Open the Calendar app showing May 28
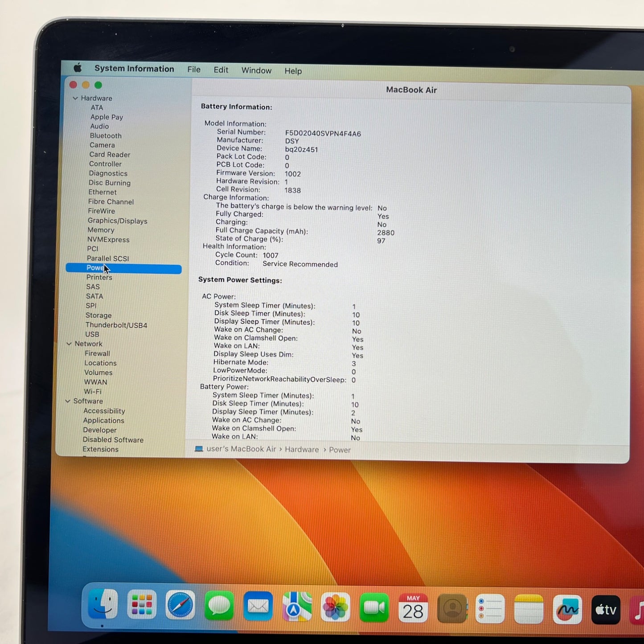 413,608
